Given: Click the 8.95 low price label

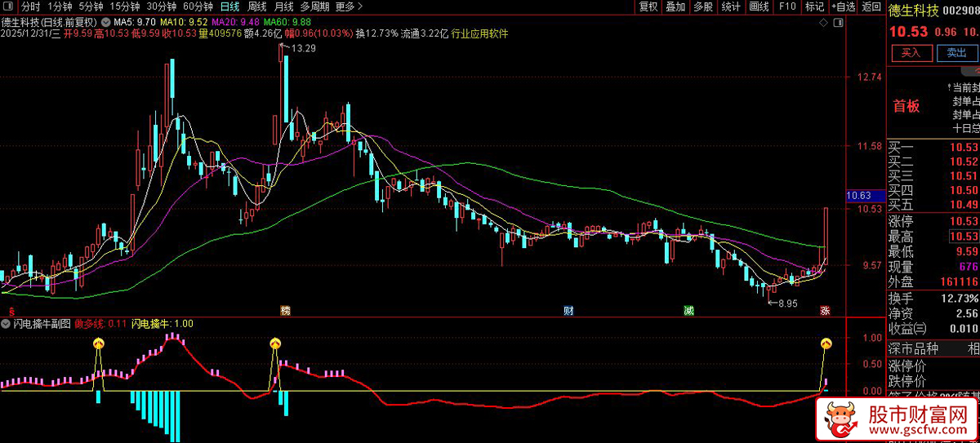Looking at the screenshot, I should tap(787, 303).
